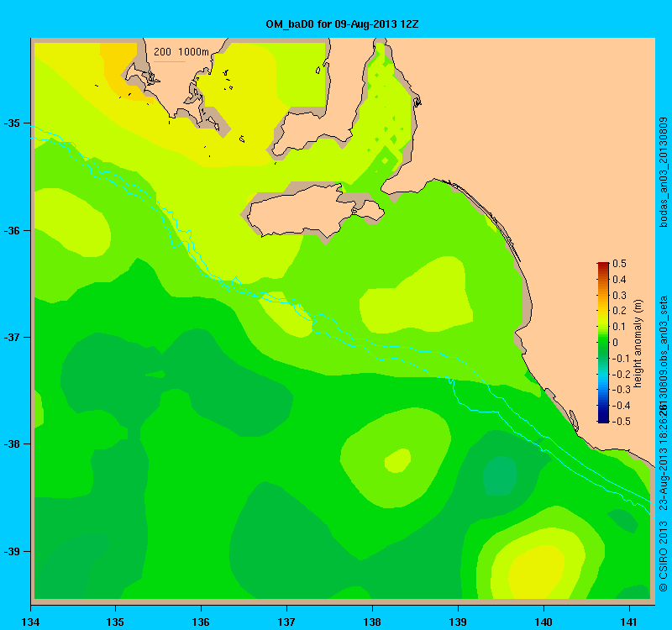This screenshot has width=672, height=630.
Task: Click the 0.1 color bar label
Action: pyautogui.click(x=619, y=327)
